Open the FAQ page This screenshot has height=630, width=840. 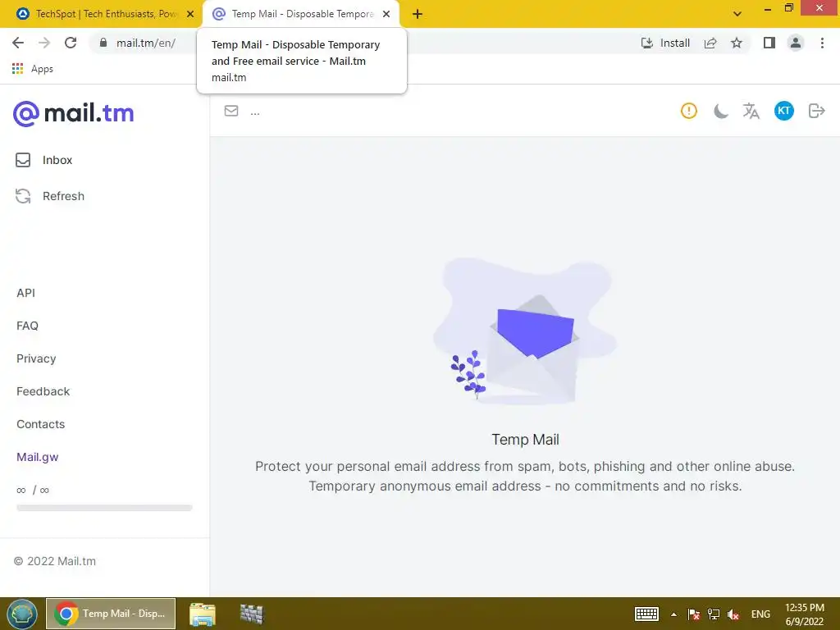point(27,326)
